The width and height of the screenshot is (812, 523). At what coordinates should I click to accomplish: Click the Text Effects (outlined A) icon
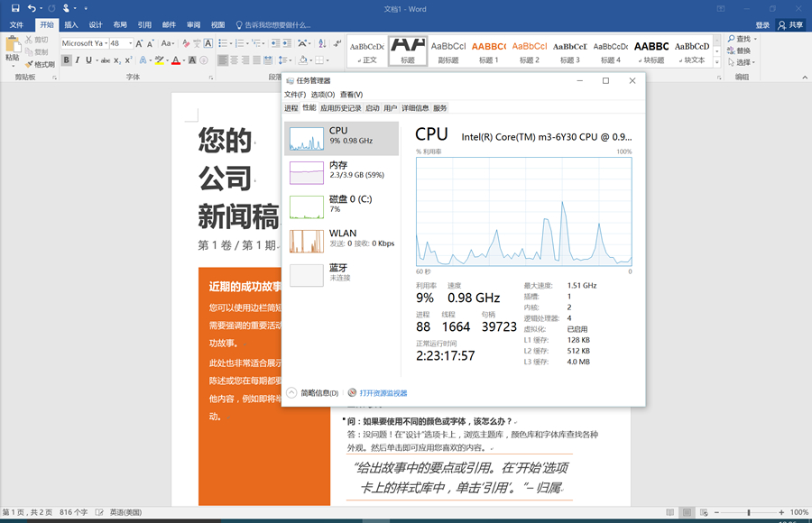click(x=143, y=60)
